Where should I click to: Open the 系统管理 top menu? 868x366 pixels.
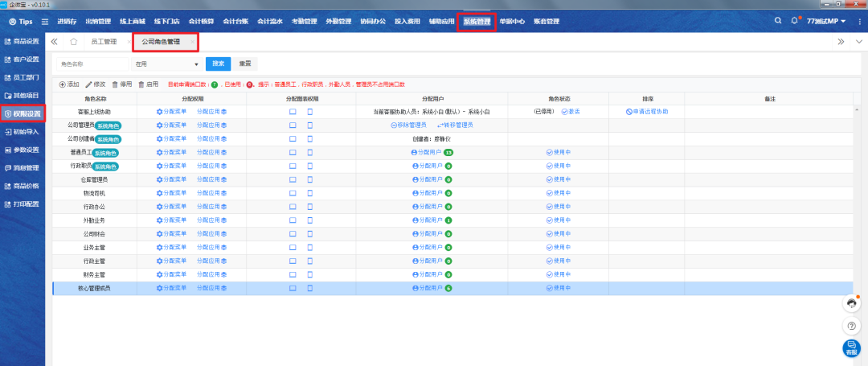(477, 22)
